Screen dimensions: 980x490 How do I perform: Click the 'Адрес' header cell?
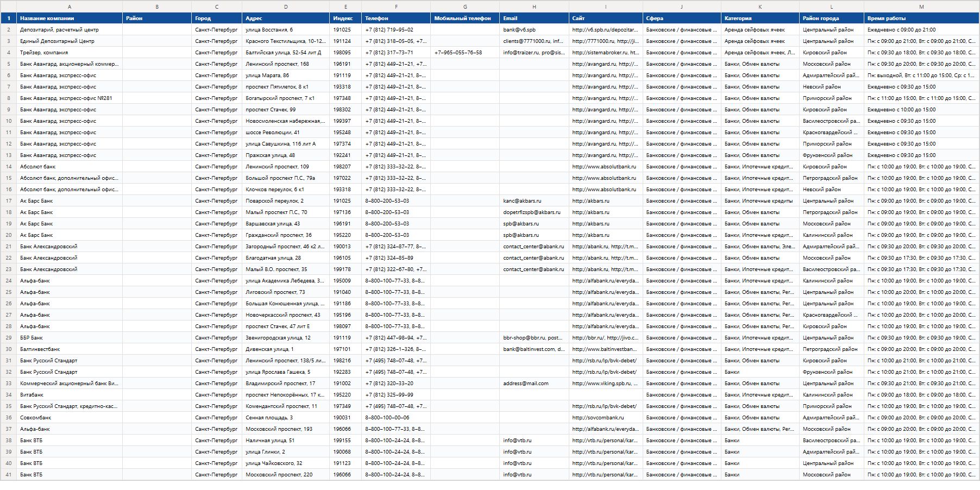click(x=286, y=18)
